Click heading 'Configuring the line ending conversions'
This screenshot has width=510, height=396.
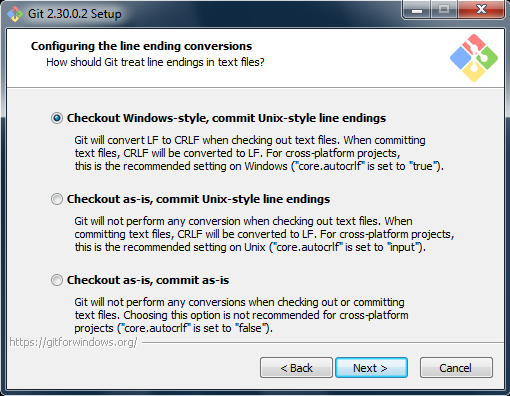tap(141, 46)
